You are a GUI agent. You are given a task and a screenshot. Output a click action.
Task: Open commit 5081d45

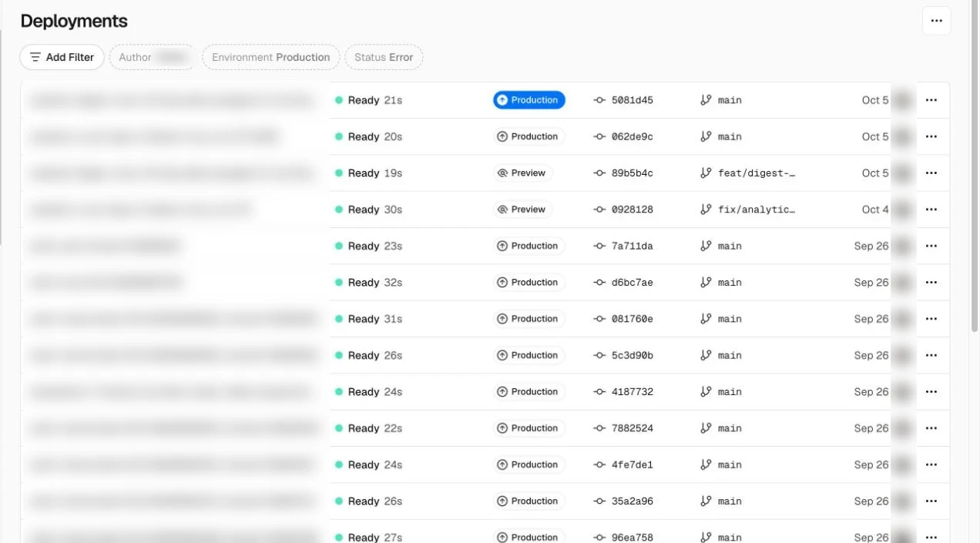pyautogui.click(x=632, y=100)
